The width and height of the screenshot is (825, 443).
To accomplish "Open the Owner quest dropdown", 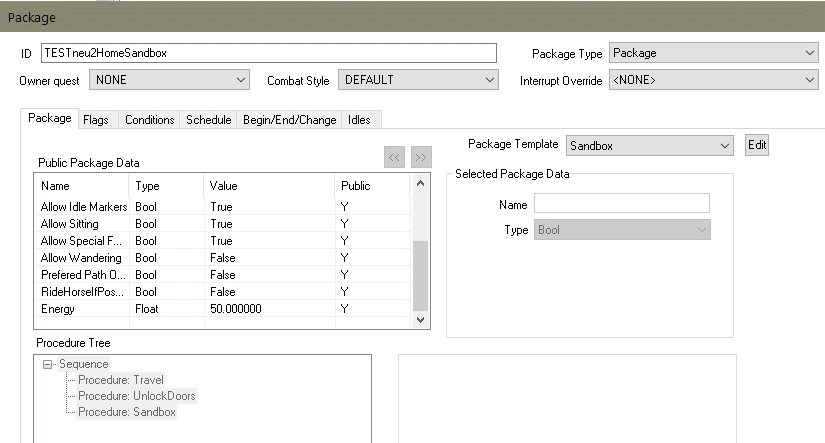I will point(169,80).
